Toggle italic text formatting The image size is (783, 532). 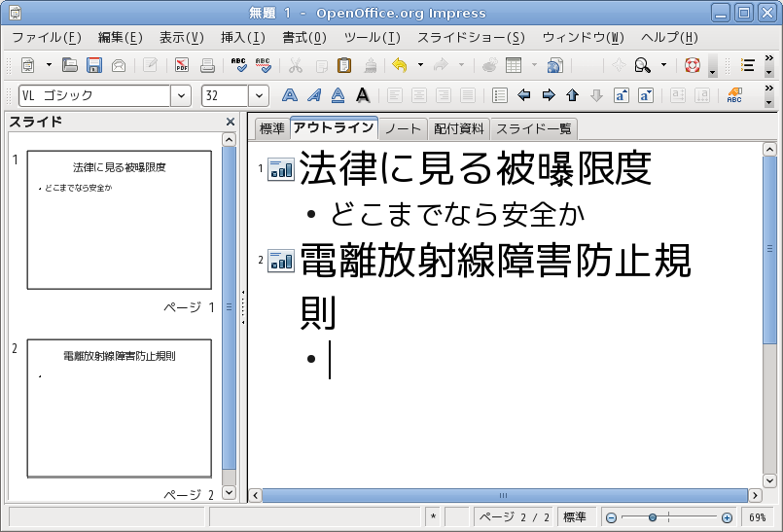[314, 95]
